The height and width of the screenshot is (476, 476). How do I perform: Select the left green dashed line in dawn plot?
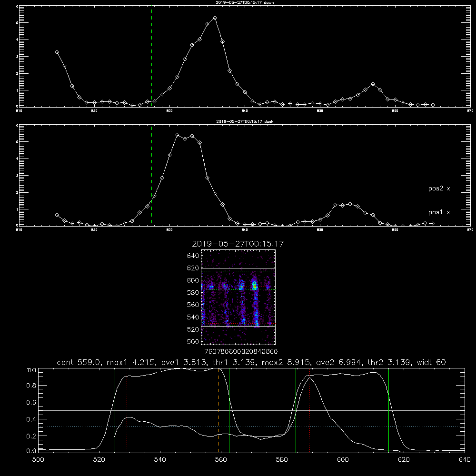pyautogui.click(x=151, y=56)
